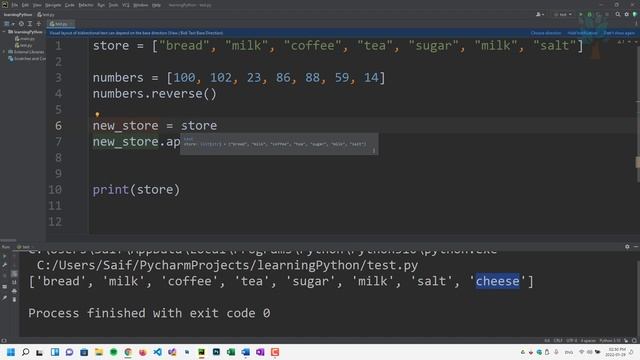The image size is (640, 360).
Task: Select main.py in the project tree
Action: click(25, 38)
